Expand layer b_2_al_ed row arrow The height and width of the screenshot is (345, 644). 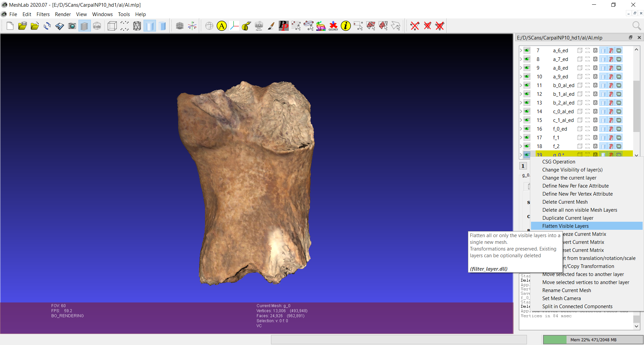(x=521, y=103)
